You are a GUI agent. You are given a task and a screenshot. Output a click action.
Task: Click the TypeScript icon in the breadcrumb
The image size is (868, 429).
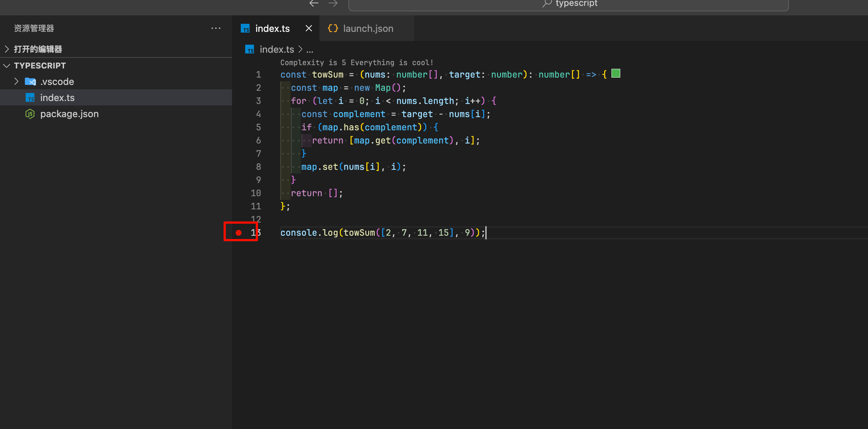[250, 49]
